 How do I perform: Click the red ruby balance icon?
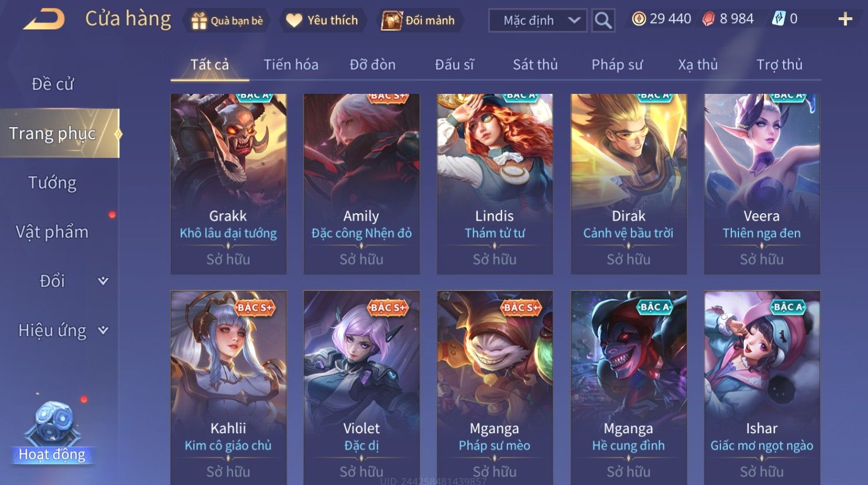(x=708, y=19)
